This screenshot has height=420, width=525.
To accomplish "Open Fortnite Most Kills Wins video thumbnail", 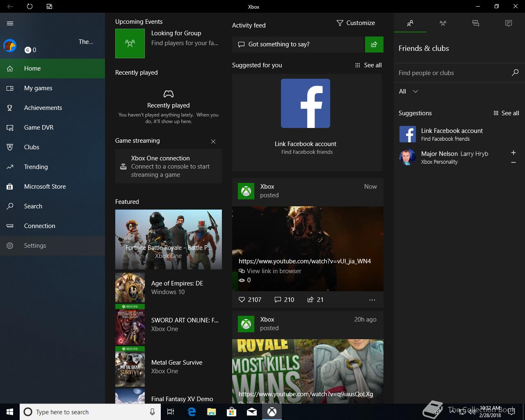I will tap(308, 372).
